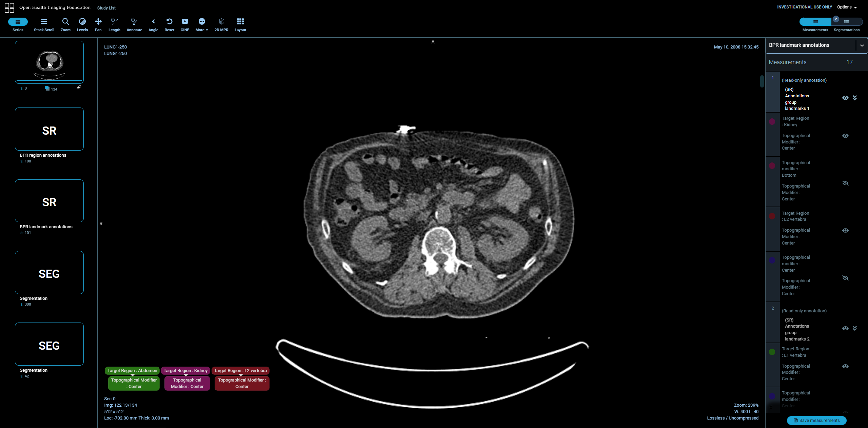Expand BPR landmark annotations dropdown
Viewport: 868px width, 428px height.
pyautogui.click(x=862, y=45)
